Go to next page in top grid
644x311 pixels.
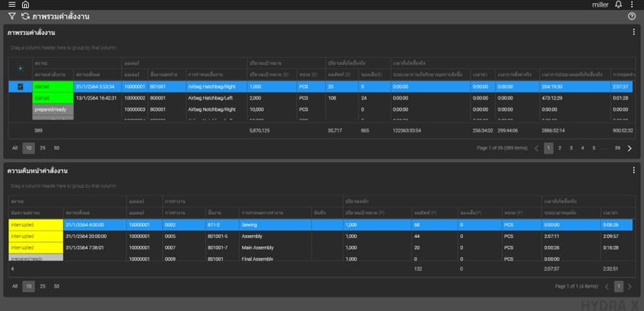(629, 149)
